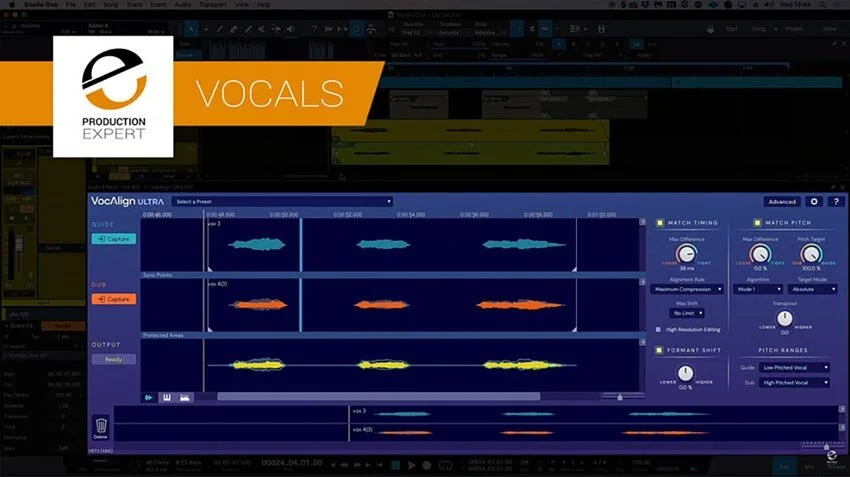Click the Pitch Target knob

(811, 253)
